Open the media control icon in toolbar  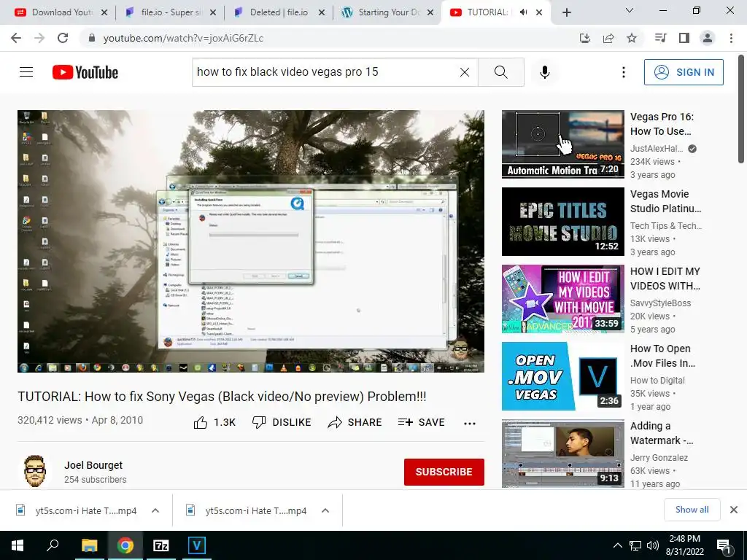point(661,38)
